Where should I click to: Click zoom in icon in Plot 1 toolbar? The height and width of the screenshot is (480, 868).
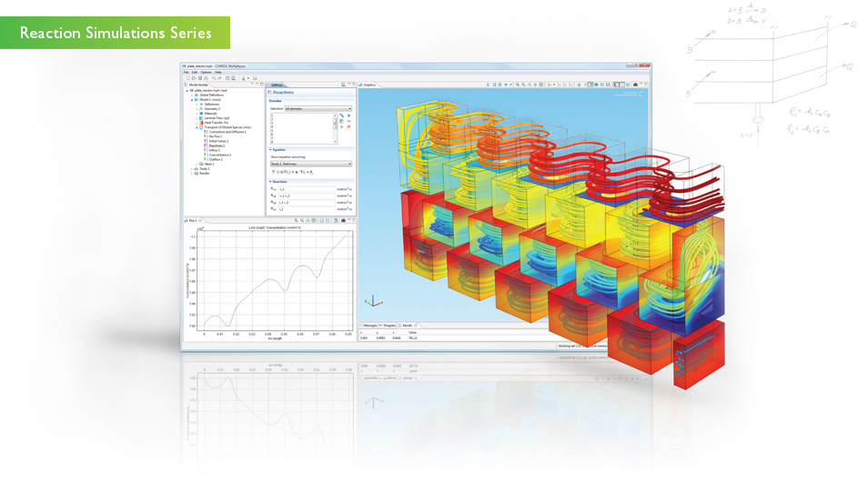click(296, 220)
